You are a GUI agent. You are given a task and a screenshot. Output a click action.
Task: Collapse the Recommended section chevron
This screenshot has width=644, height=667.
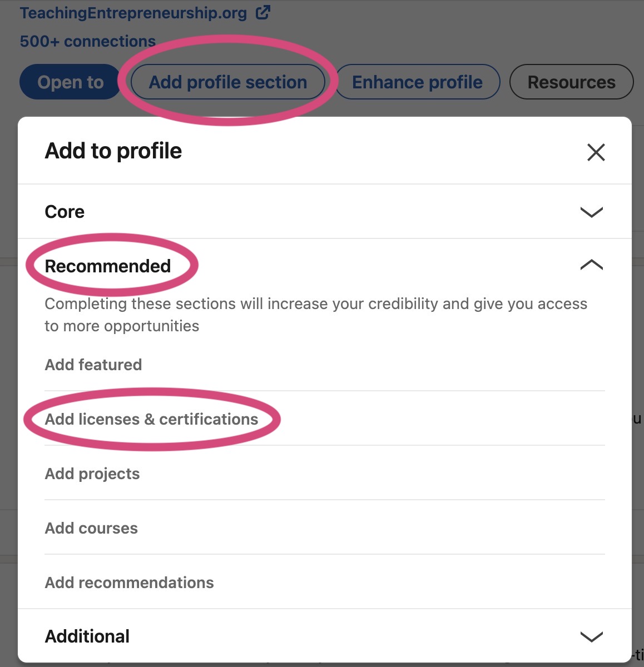click(x=591, y=265)
